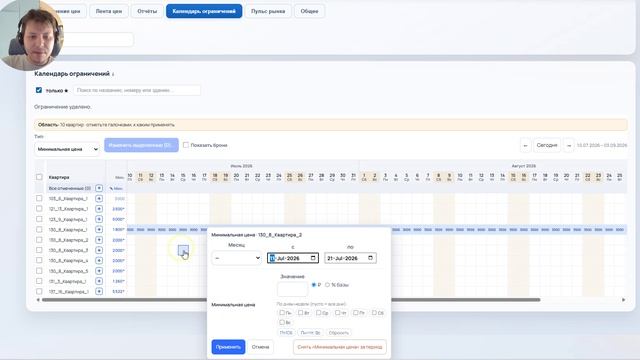Switch to the 'Лента цен' tab
The height and width of the screenshot is (360, 640).
coord(109,11)
